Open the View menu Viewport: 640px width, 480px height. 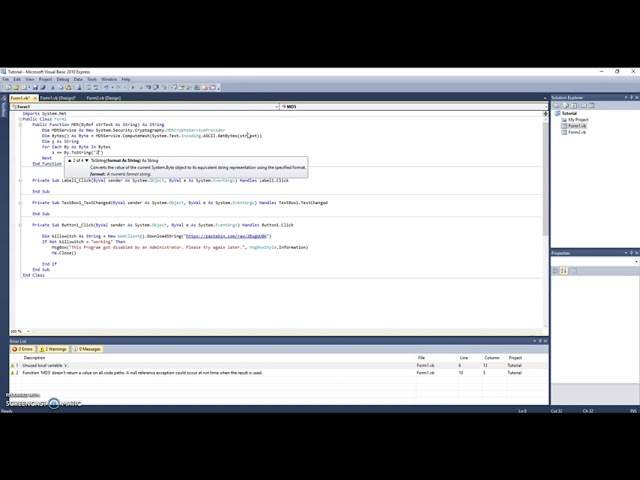(x=30, y=79)
